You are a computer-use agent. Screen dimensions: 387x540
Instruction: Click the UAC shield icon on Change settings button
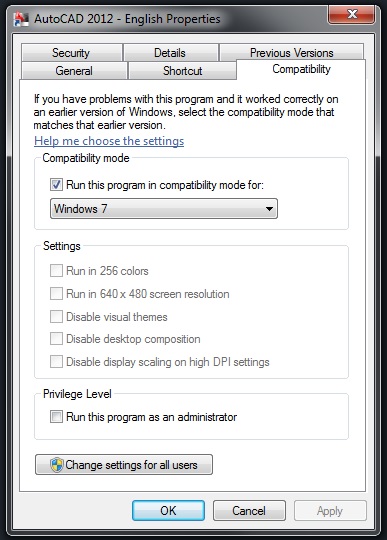tap(56, 465)
